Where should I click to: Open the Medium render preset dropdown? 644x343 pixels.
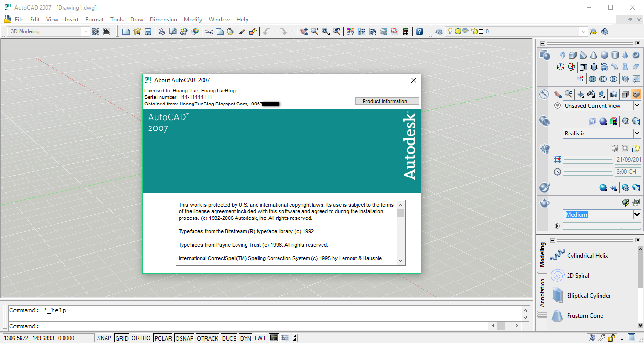pyautogui.click(x=637, y=215)
